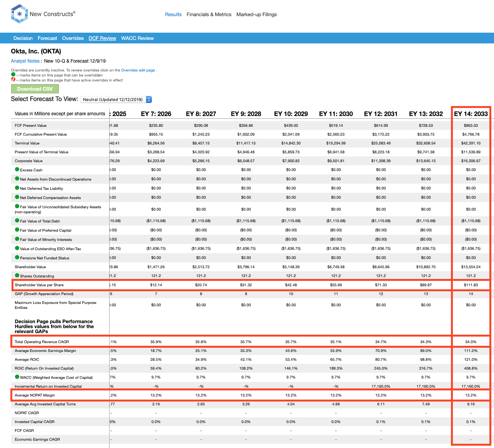The image size is (494, 448).
Task: Click override dot for Net Deferred Tax Liability
Action: coord(17,188)
